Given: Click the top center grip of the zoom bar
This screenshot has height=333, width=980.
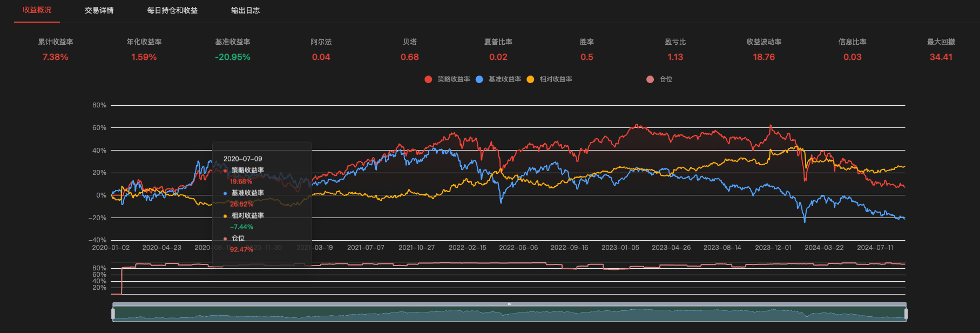Looking at the screenshot, I should pyautogui.click(x=509, y=304).
